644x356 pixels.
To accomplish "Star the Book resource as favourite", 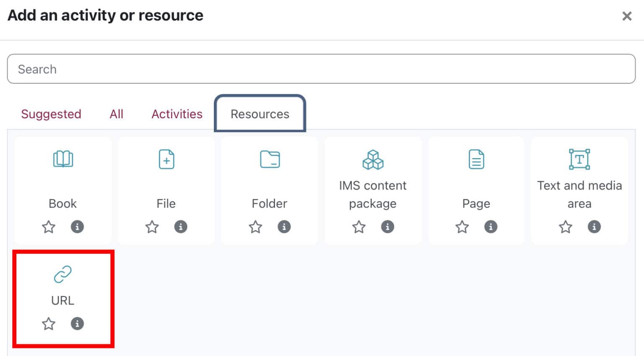I will 49,227.
